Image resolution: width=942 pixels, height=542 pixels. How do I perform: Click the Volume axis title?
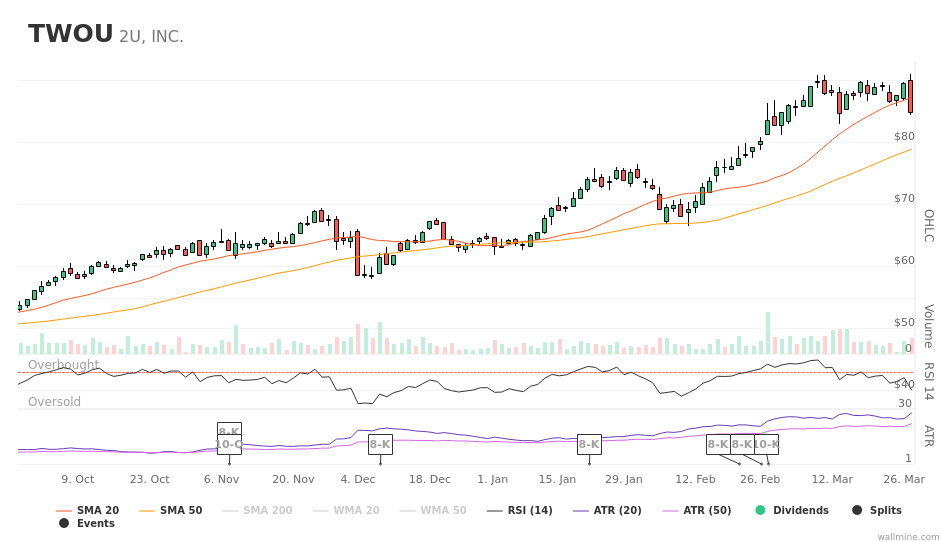929,326
